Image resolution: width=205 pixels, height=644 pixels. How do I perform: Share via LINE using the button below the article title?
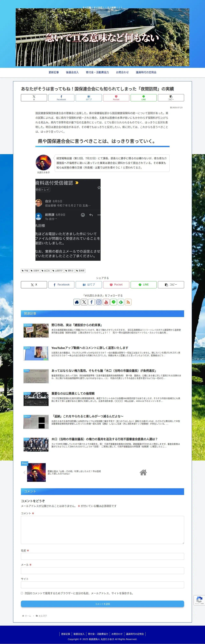pos(144,97)
